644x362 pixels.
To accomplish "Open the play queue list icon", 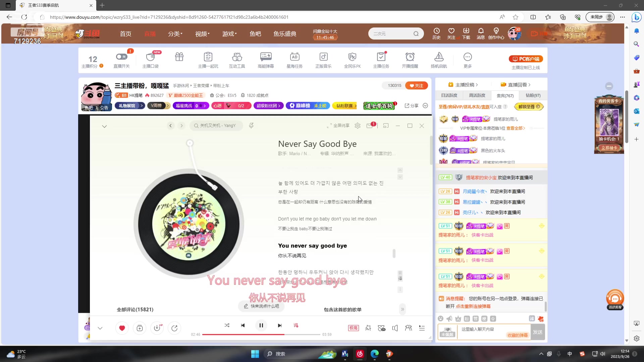I will [422, 328].
